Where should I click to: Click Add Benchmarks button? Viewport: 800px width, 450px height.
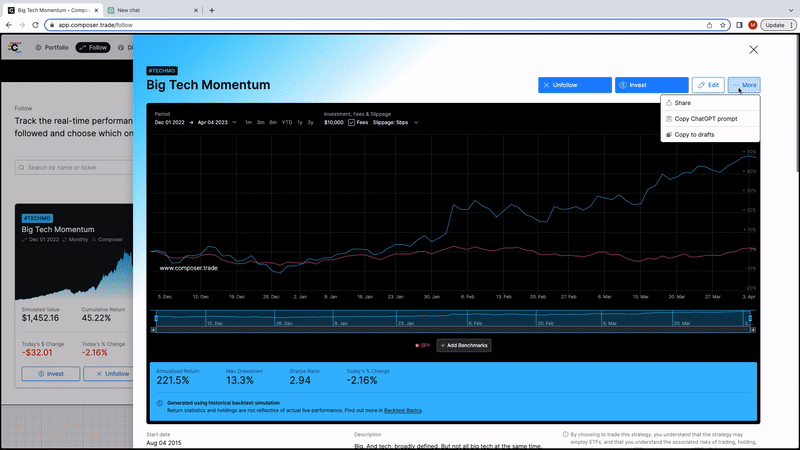[464, 345]
